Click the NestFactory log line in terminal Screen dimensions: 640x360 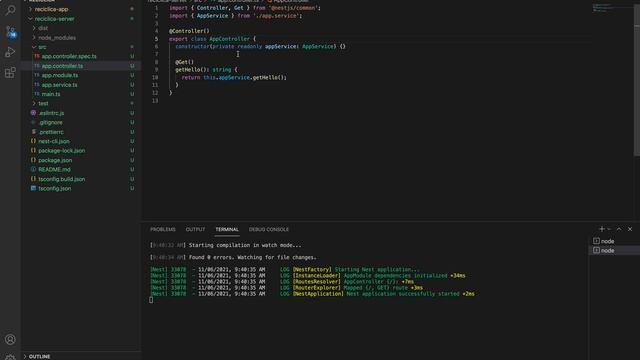coord(284,269)
